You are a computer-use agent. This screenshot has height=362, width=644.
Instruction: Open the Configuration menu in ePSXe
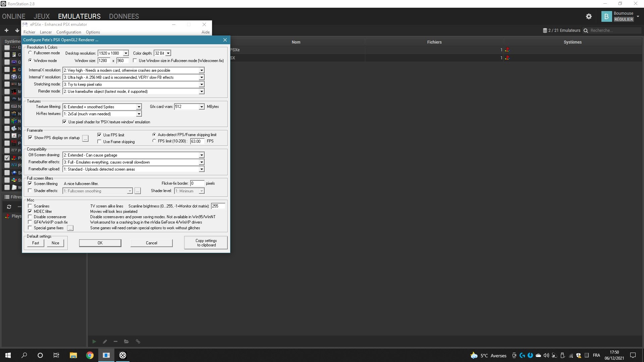click(68, 32)
